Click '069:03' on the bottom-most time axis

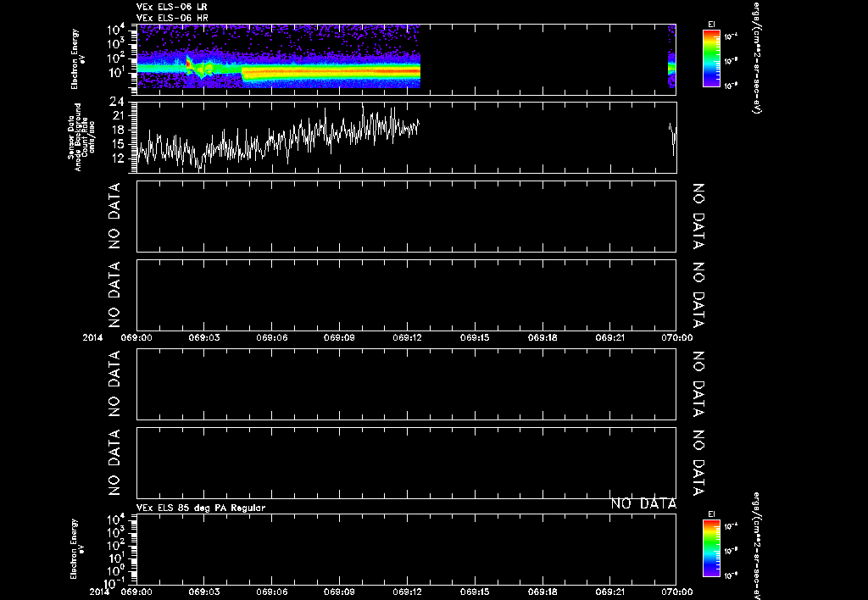click(x=204, y=592)
